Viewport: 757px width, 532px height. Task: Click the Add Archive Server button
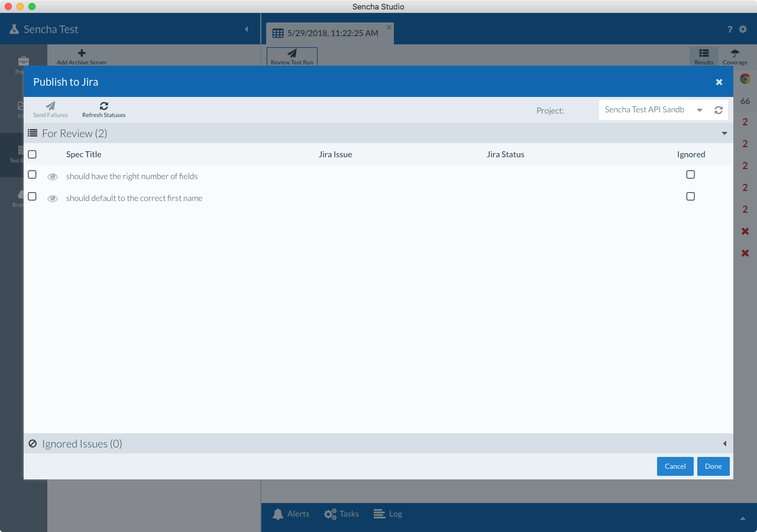click(81, 57)
